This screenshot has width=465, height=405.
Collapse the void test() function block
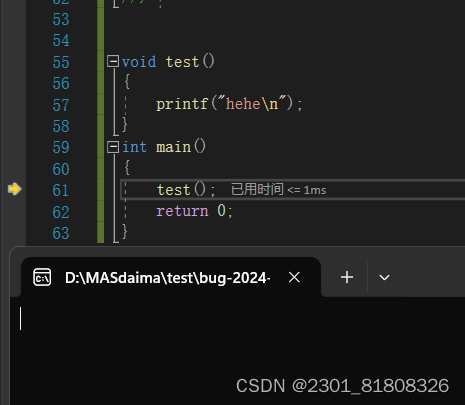pos(113,61)
